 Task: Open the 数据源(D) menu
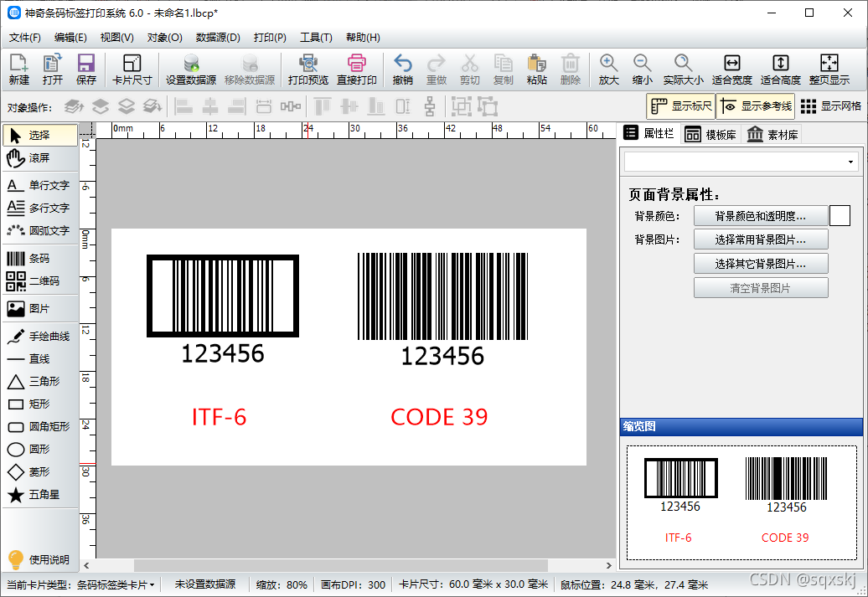click(218, 38)
